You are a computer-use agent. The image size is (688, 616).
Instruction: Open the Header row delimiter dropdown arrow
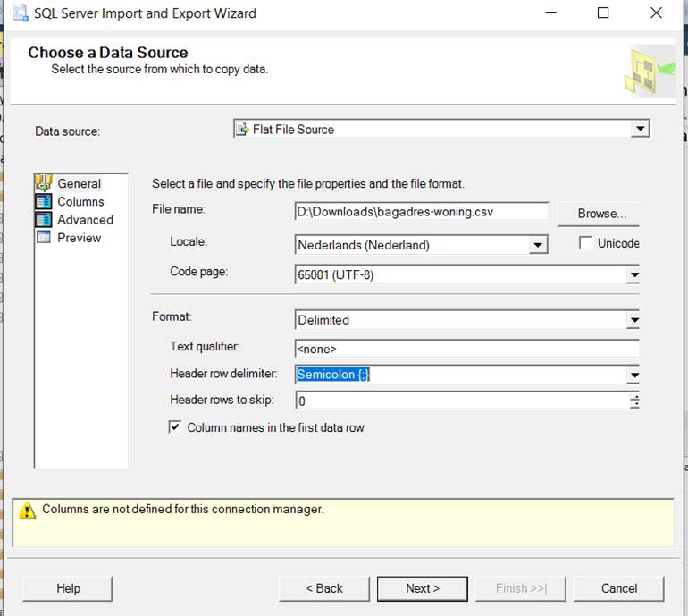click(x=633, y=375)
